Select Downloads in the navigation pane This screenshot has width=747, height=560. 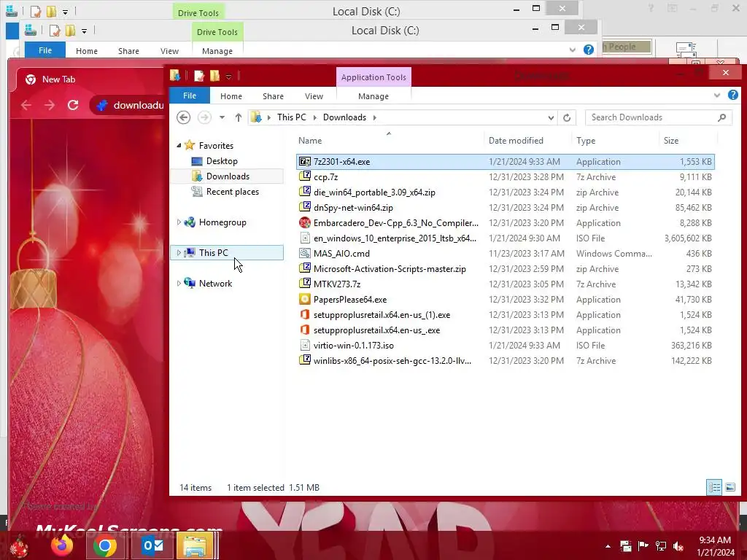(228, 176)
